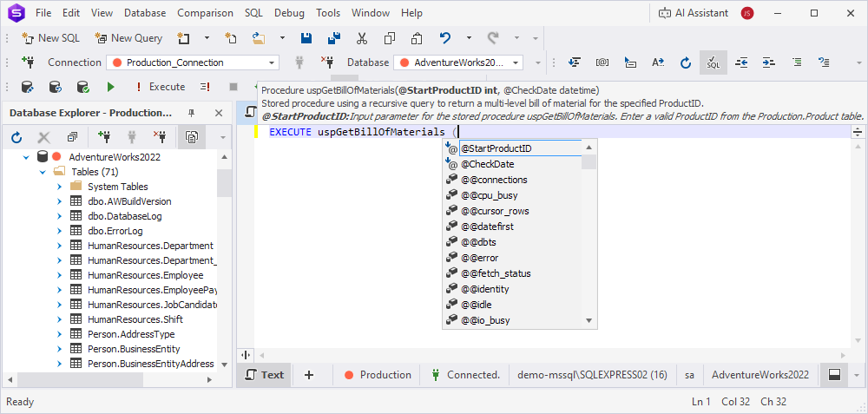Click the decrease indent icon
The width and height of the screenshot is (868, 414).
[x=741, y=62]
